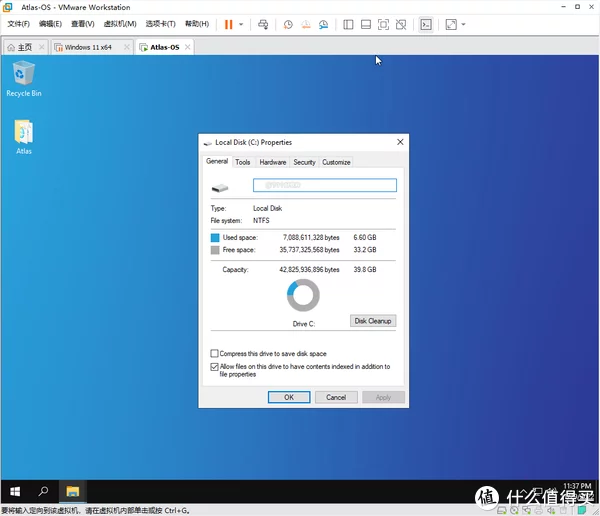This screenshot has height=516, width=600.
Task: Take a snapshot of this virtual machine
Action: pyautogui.click(x=288, y=24)
